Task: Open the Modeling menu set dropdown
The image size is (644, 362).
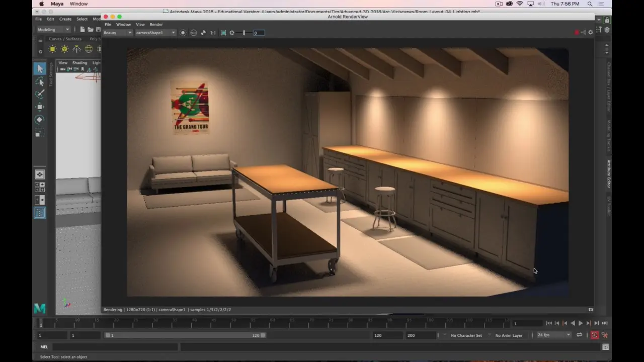Action: 53,30
